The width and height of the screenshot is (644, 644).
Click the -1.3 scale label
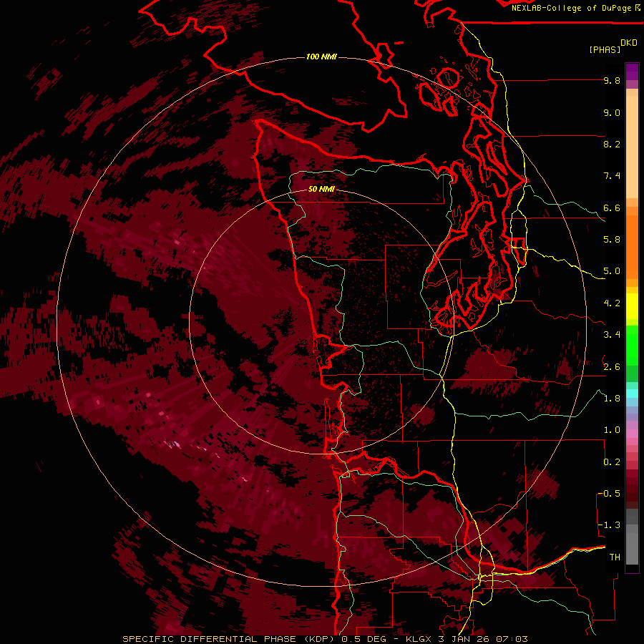(x=609, y=525)
